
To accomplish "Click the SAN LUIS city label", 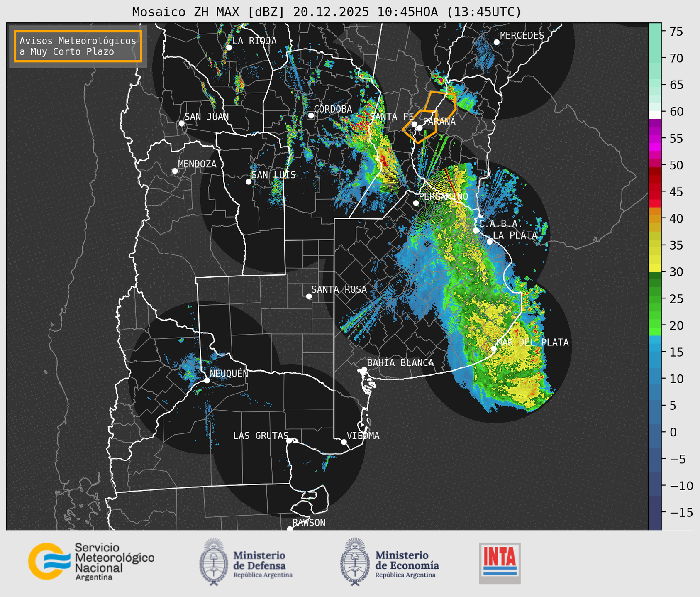I will coord(273,175).
